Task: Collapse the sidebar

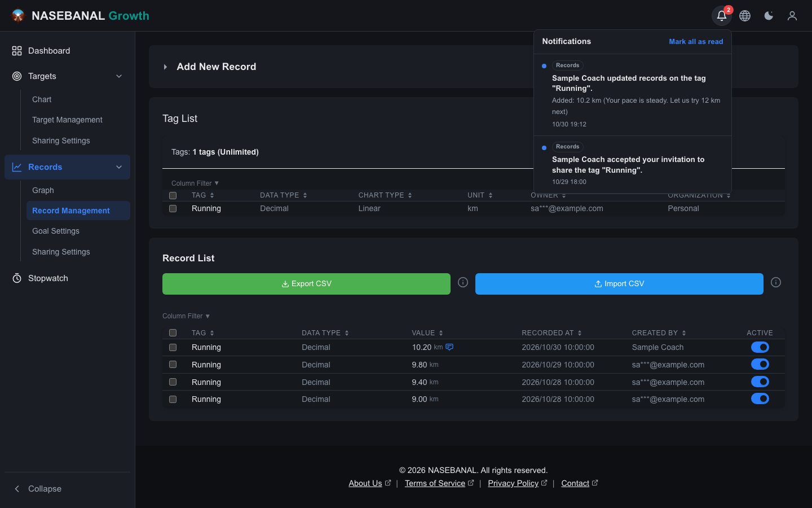Action: pyautogui.click(x=37, y=489)
